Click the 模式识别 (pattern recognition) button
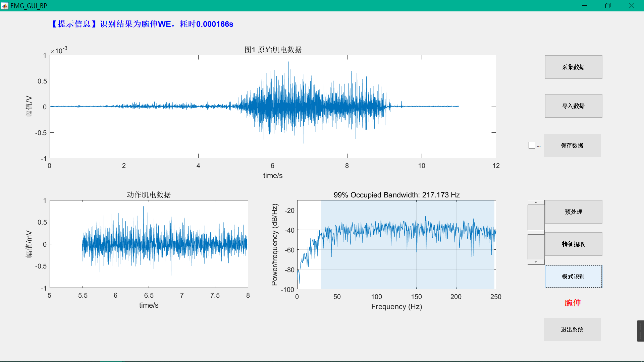This screenshot has height=362, width=644. click(x=573, y=277)
